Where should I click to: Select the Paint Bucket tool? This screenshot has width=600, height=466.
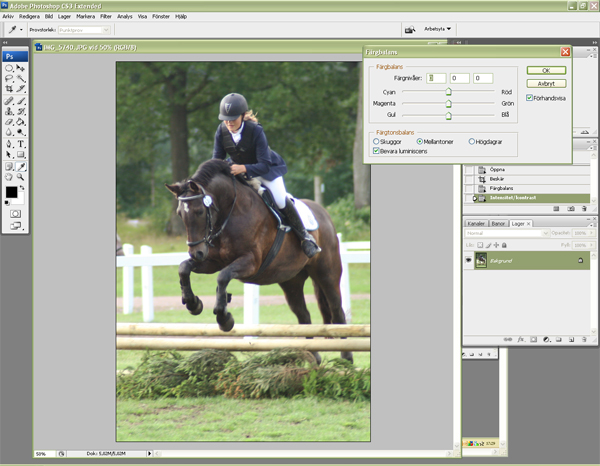[x=21, y=122]
